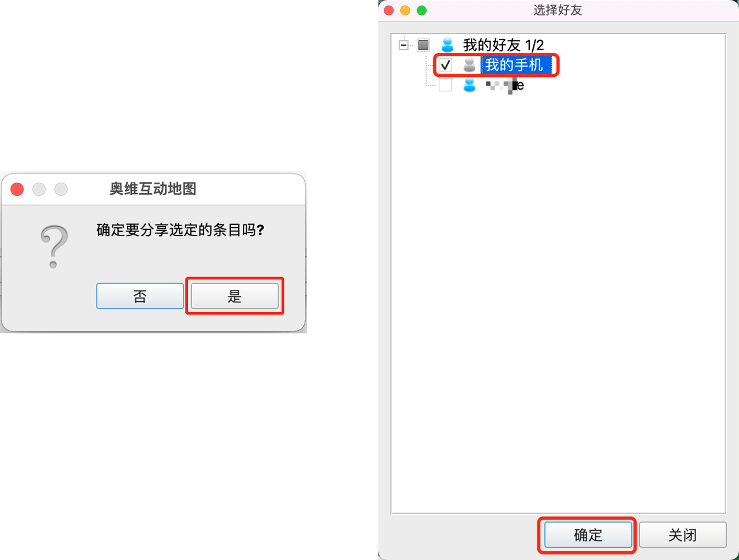The image size is (739, 560).
Task: Click the blue icon of the blurred friend
Action: pyautogui.click(x=469, y=85)
